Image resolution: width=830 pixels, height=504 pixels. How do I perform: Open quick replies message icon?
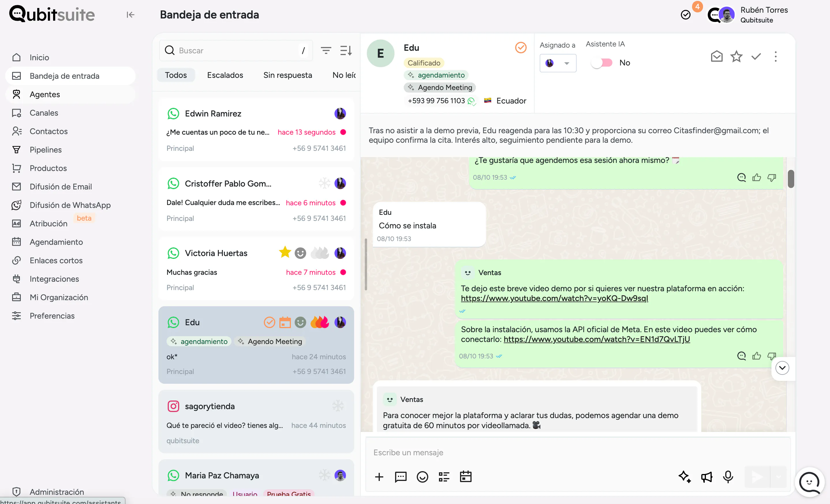[x=401, y=477]
